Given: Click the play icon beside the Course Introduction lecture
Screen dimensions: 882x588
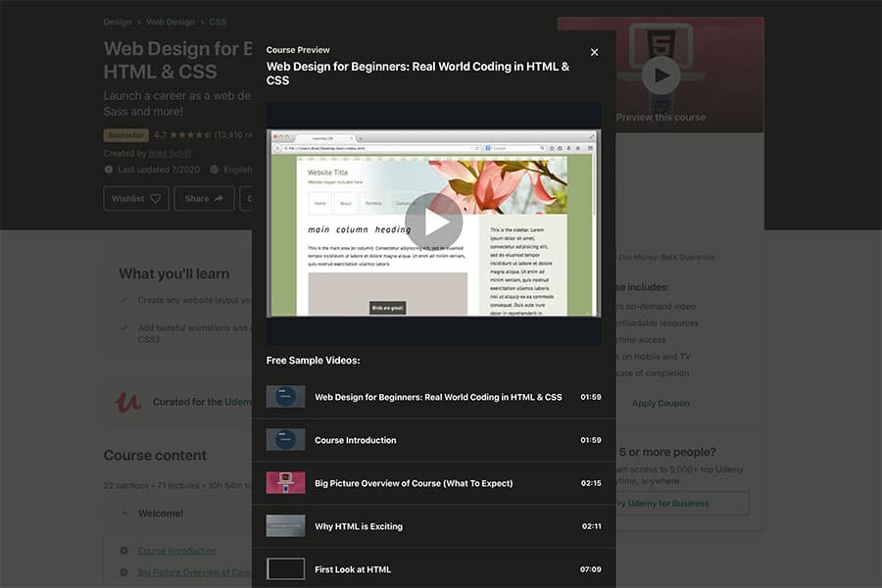Looking at the screenshot, I should pos(123,551).
